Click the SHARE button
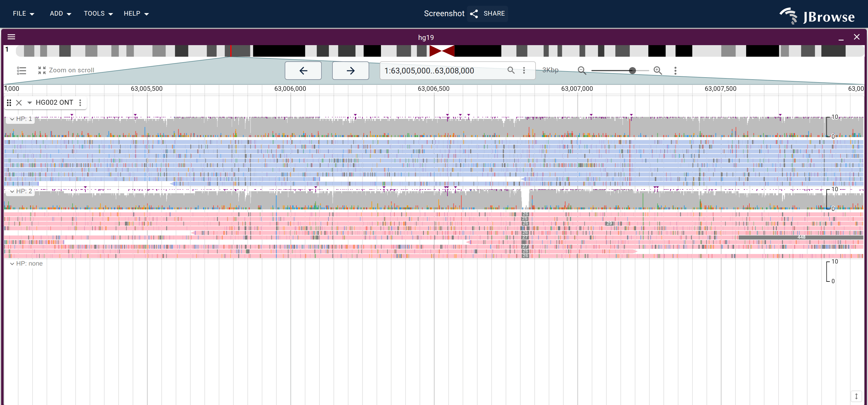The height and width of the screenshot is (405, 868). pyautogui.click(x=487, y=14)
